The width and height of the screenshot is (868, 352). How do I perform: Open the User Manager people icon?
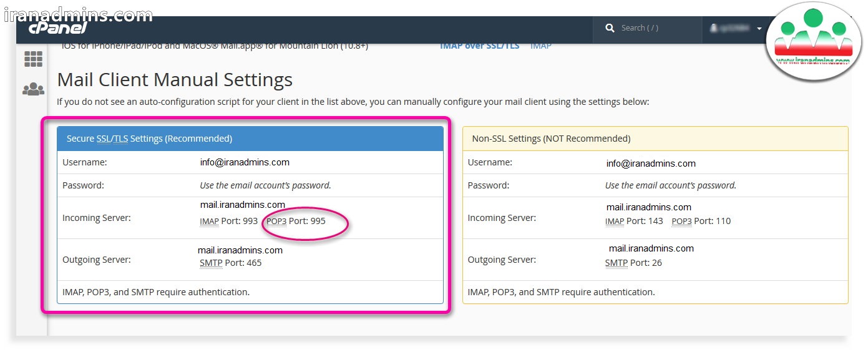tap(33, 89)
